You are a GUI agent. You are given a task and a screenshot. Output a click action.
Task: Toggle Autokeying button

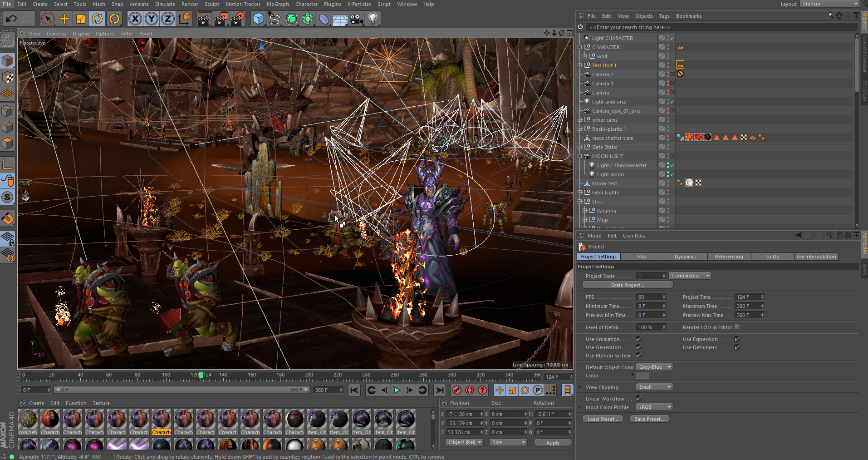point(470,390)
